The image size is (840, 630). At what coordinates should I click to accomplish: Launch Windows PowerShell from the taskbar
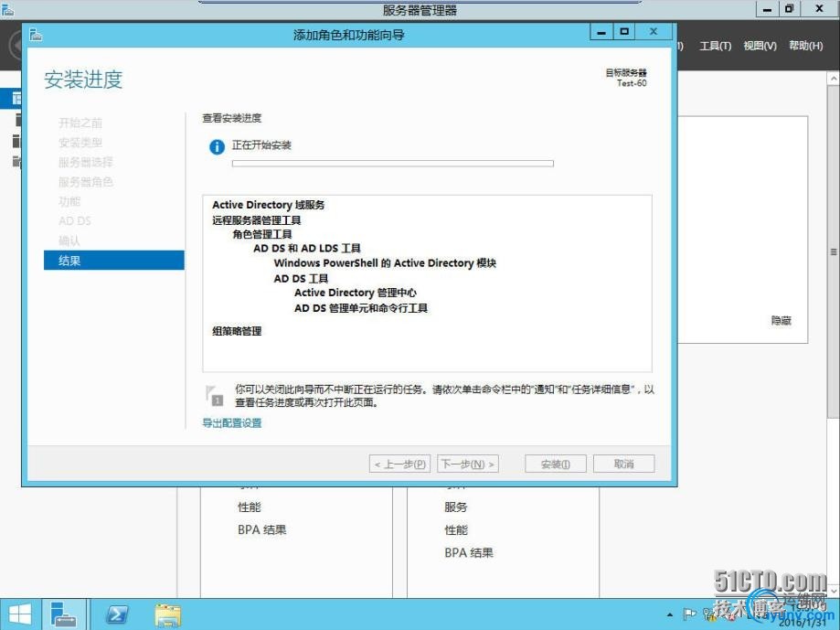point(117,614)
